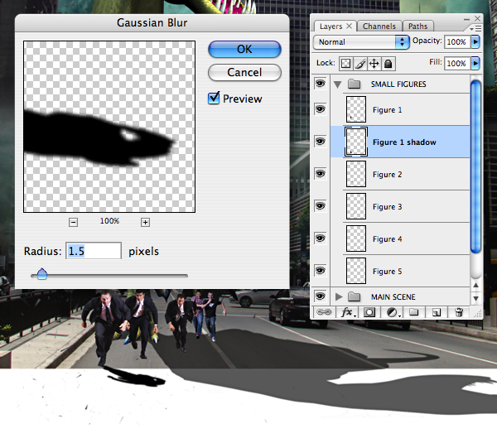Click the Radius value field
Screen dimensions: 497x448
(x=93, y=251)
